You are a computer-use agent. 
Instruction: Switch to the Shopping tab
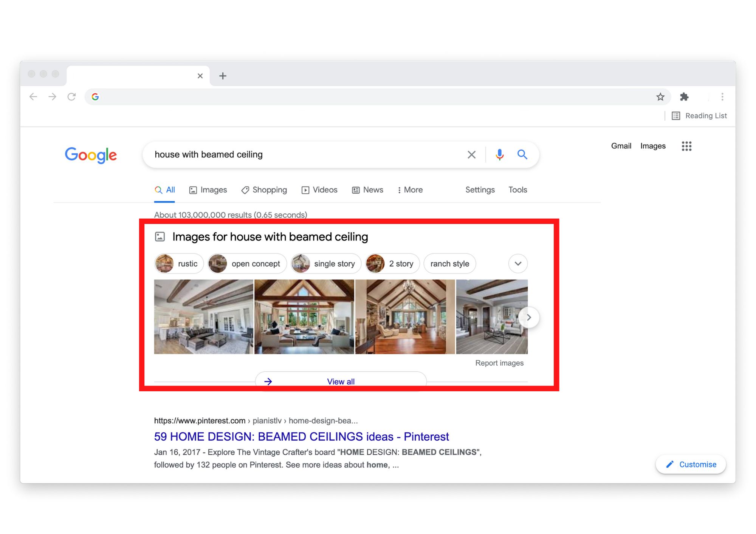(264, 190)
